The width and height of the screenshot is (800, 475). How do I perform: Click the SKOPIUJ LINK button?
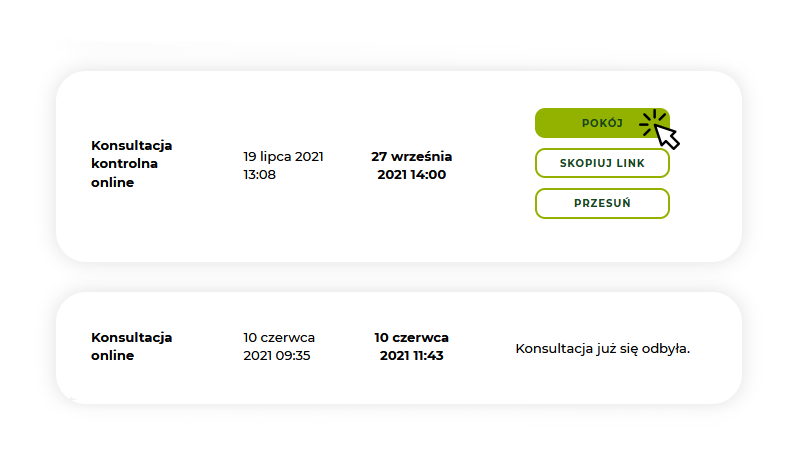tap(602, 163)
